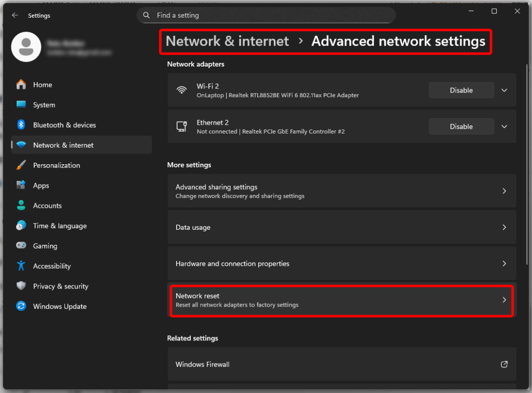The image size is (532, 393).
Task: Open Accounts settings
Action: pyautogui.click(x=82, y=205)
